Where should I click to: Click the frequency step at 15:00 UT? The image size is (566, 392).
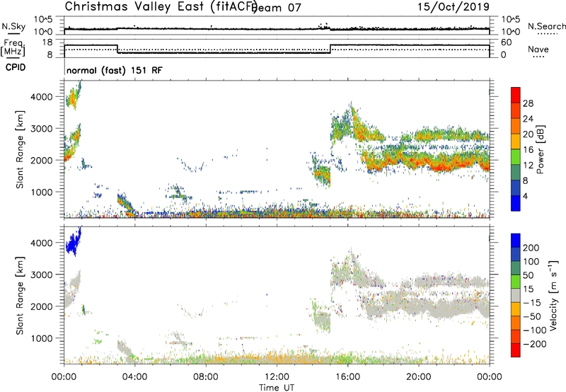[x=330, y=49]
